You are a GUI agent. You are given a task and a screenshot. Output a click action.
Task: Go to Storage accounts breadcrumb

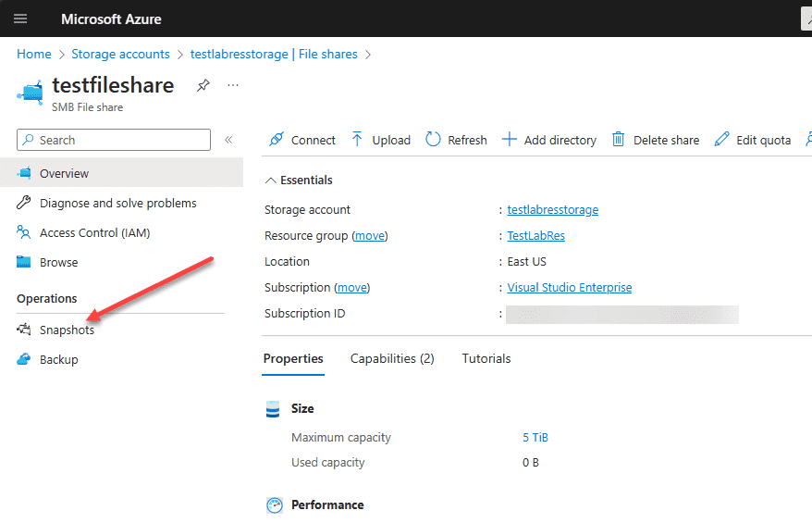(x=120, y=54)
